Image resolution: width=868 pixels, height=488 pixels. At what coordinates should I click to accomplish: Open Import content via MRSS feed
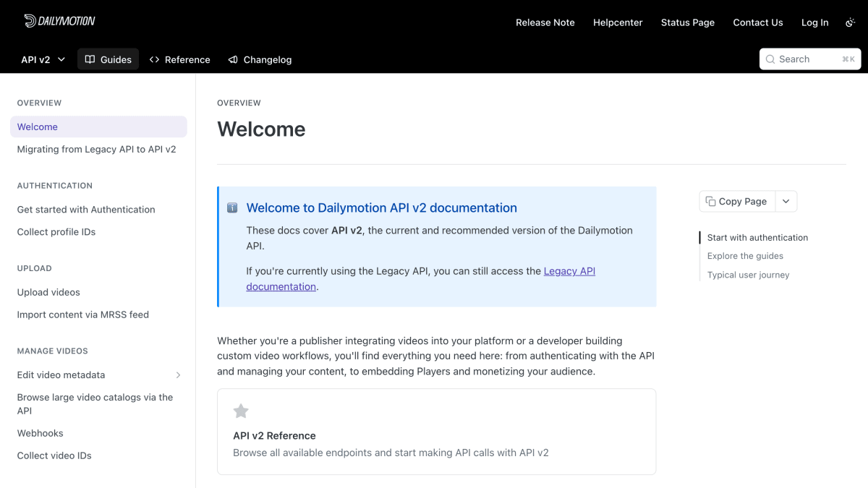[83, 314]
